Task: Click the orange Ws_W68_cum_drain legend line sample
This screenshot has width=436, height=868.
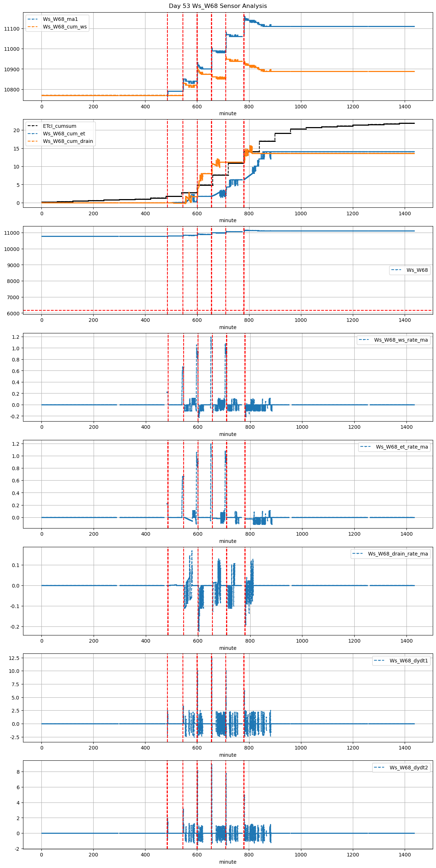Action: tap(33, 141)
